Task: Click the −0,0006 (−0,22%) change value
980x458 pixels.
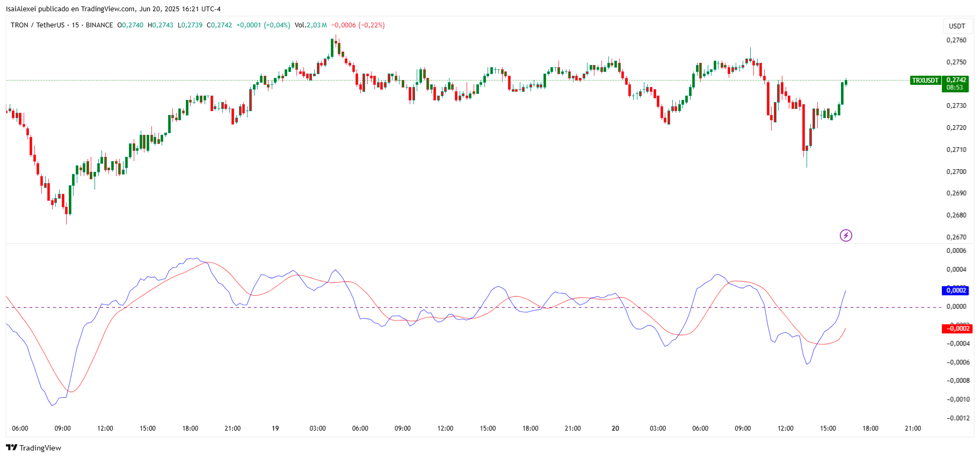Action: tap(358, 25)
